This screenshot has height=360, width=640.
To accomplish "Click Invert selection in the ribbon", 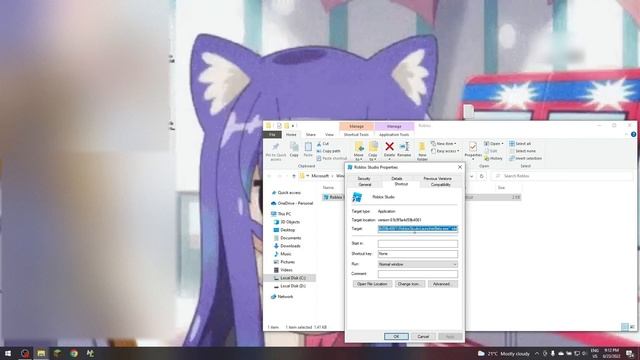I will (526, 158).
